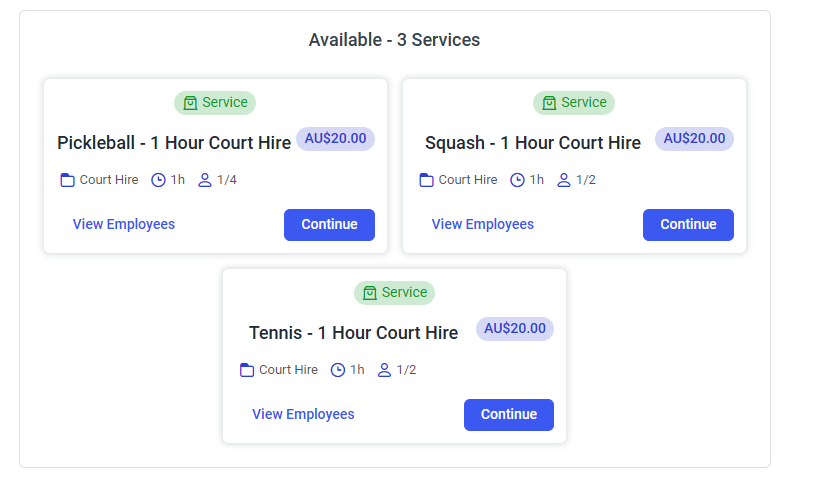Click the Squash AU$20.00 price badge

click(x=694, y=139)
